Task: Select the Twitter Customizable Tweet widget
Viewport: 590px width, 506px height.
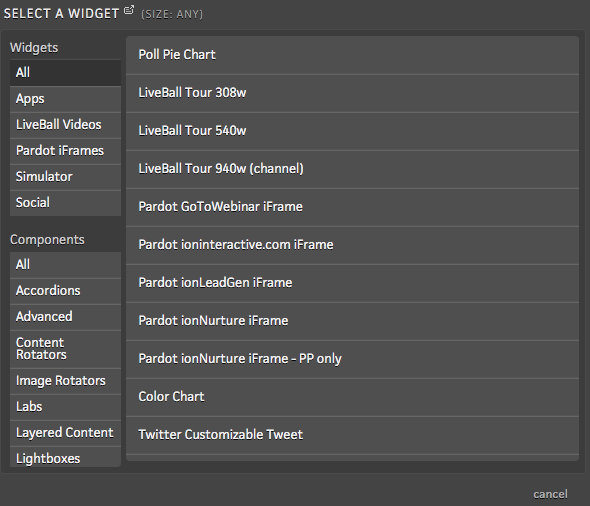Action: 352,435
